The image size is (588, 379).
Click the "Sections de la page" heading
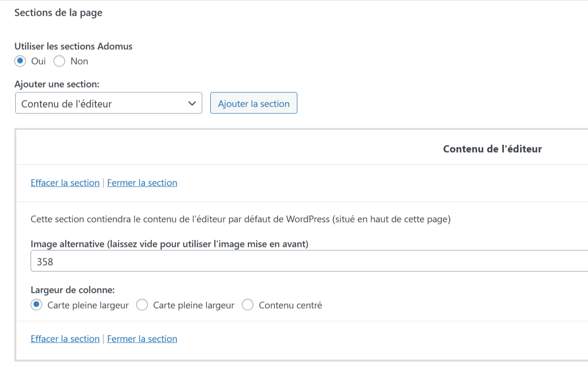coord(58,13)
